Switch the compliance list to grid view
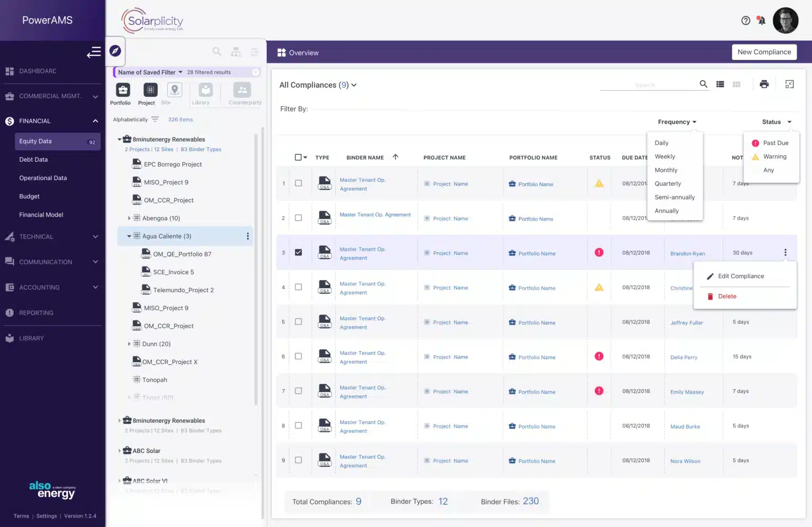 [736, 84]
